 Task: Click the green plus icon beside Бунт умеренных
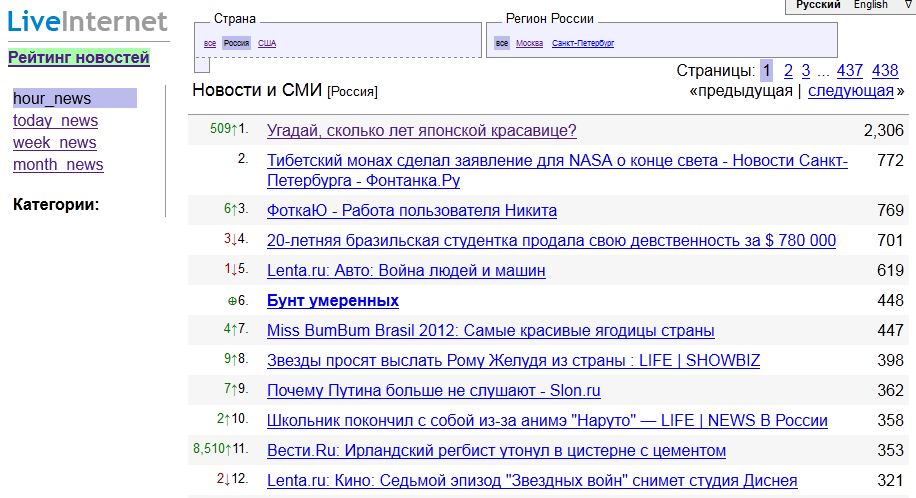(x=232, y=301)
